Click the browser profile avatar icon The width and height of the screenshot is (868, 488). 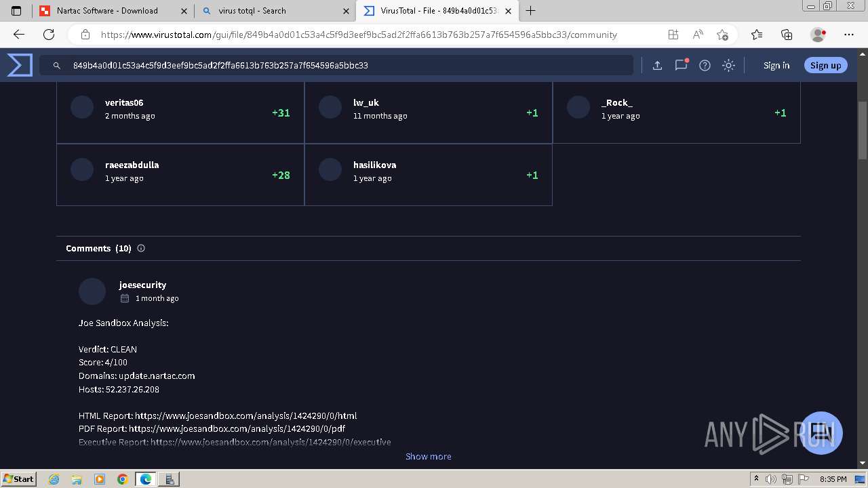point(818,35)
